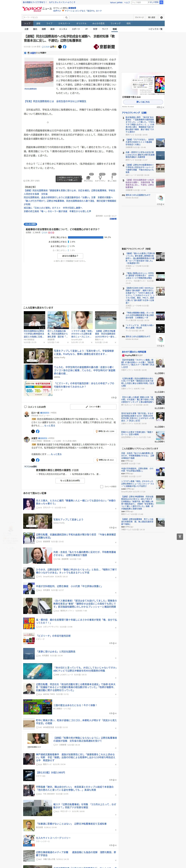186x868 pixels.
Task: Share the article on X
Action: click(x=60, y=47)
